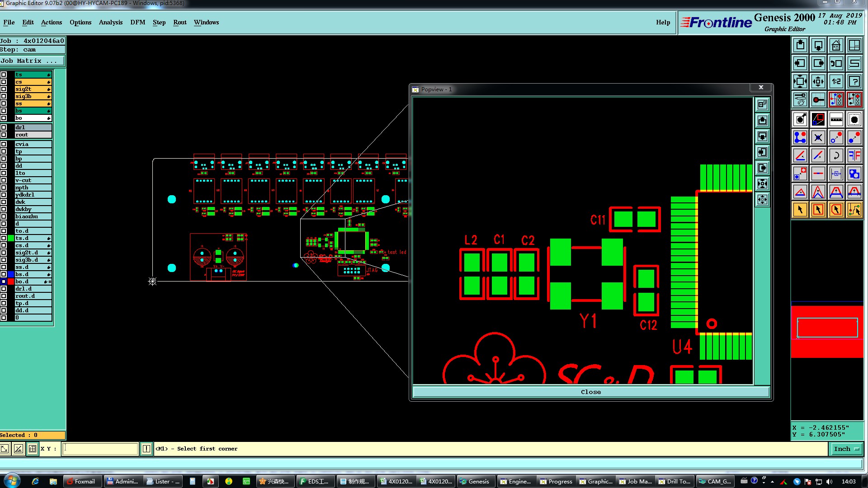Screen dimensions: 868x488
Task: Open the Analysis menu
Action: (110, 22)
